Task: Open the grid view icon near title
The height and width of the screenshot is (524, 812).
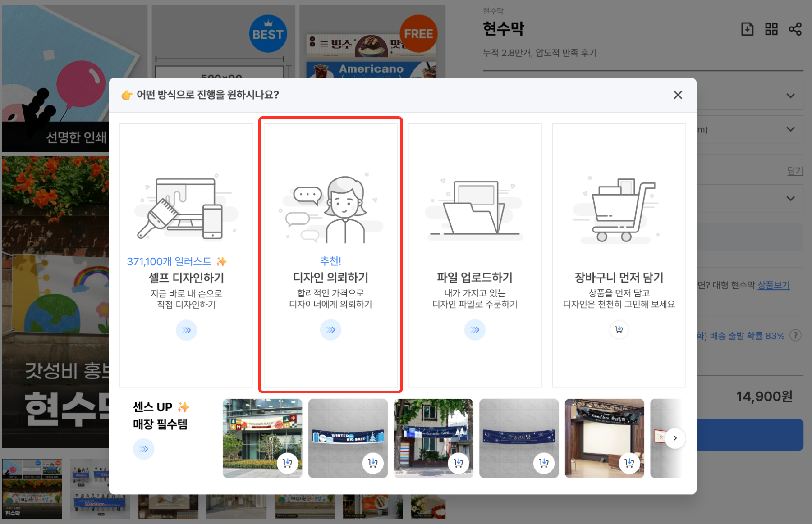Action: click(x=771, y=29)
